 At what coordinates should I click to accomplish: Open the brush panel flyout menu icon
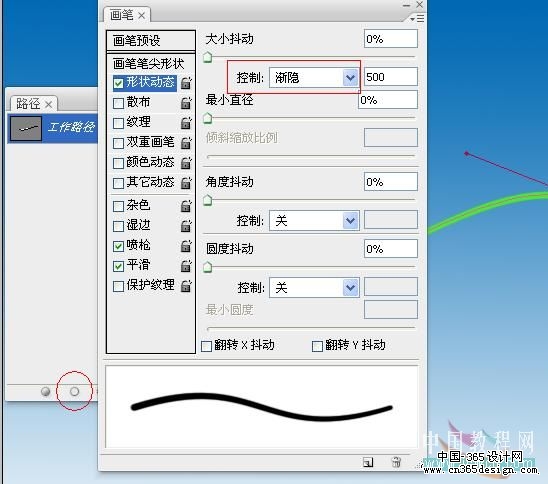tap(417, 18)
